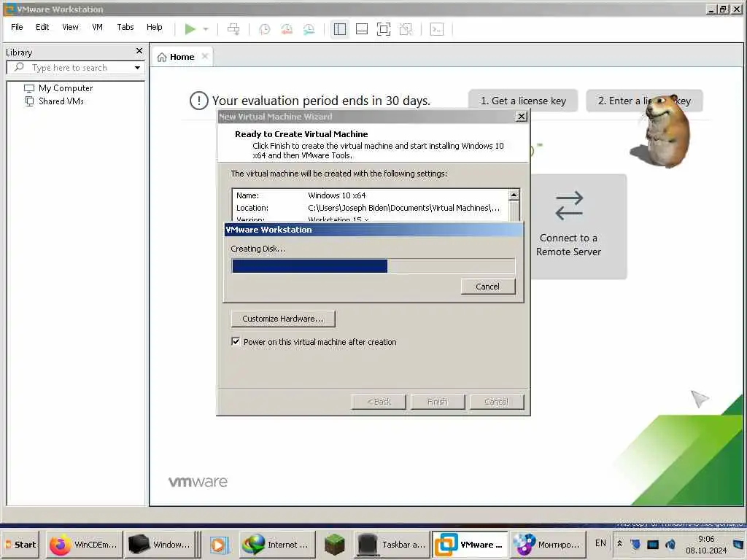The width and height of the screenshot is (747, 560).
Task: Open the Монтиро... taskbar item
Action: 547,544
